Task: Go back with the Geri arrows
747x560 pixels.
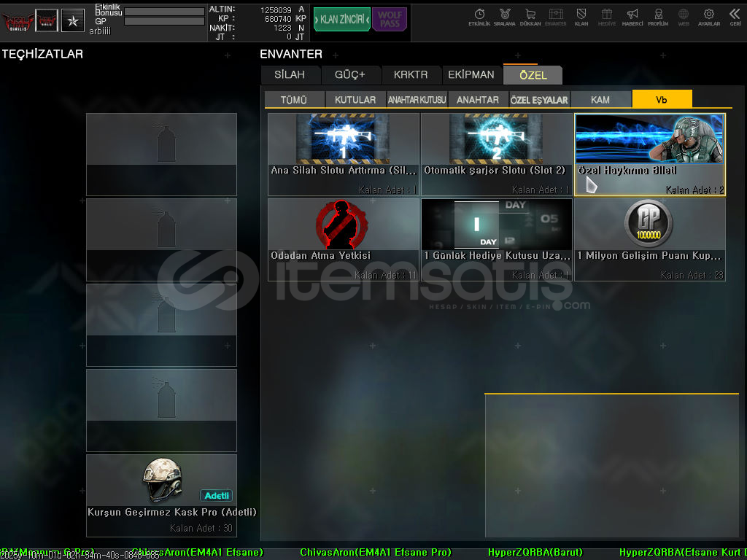Action: tap(735, 17)
